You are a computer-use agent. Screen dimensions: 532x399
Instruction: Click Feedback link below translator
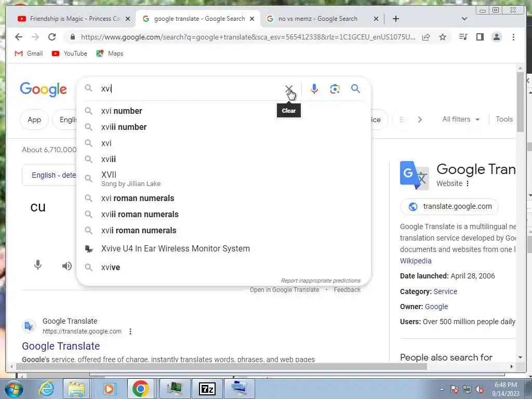[347, 290]
